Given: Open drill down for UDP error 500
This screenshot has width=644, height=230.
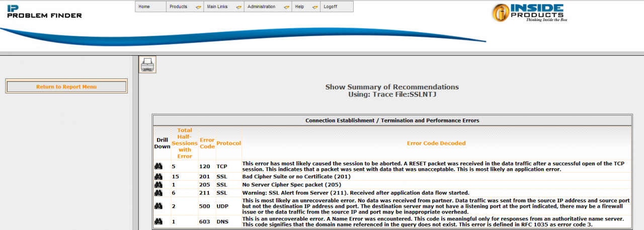Looking at the screenshot, I should click(158, 206).
